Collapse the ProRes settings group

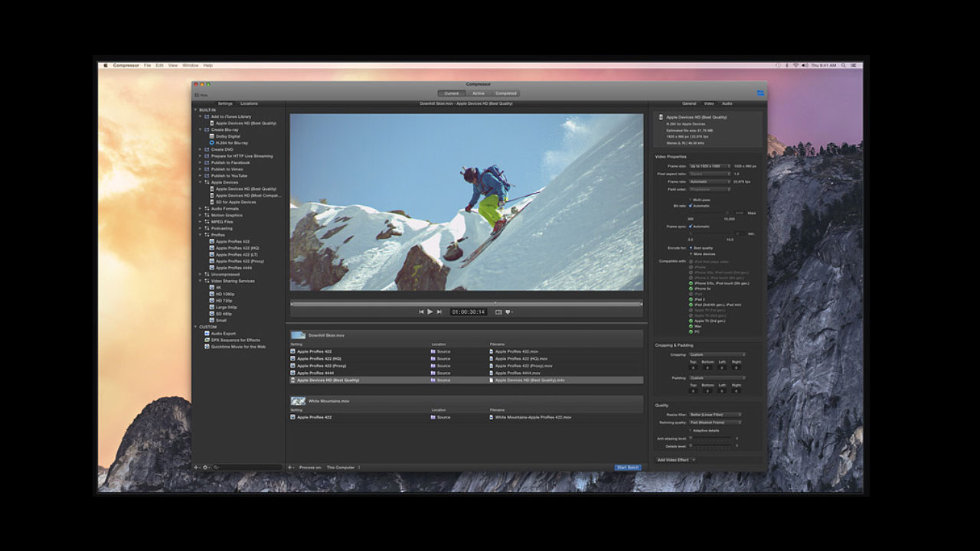pyautogui.click(x=201, y=235)
